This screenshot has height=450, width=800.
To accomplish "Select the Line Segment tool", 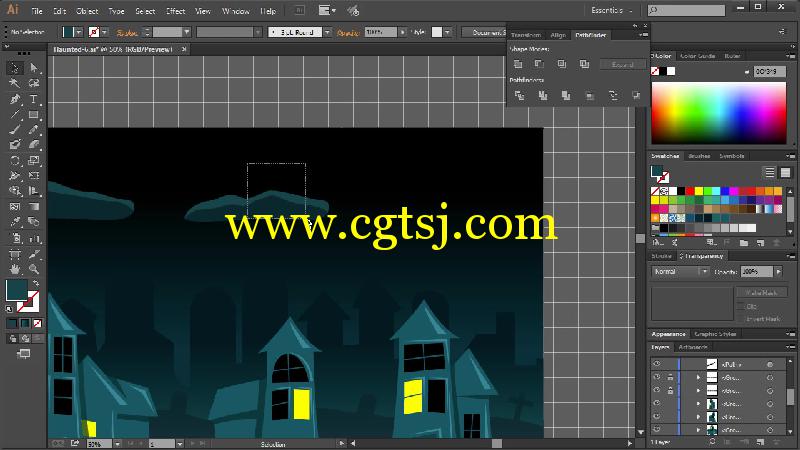I will coord(15,114).
